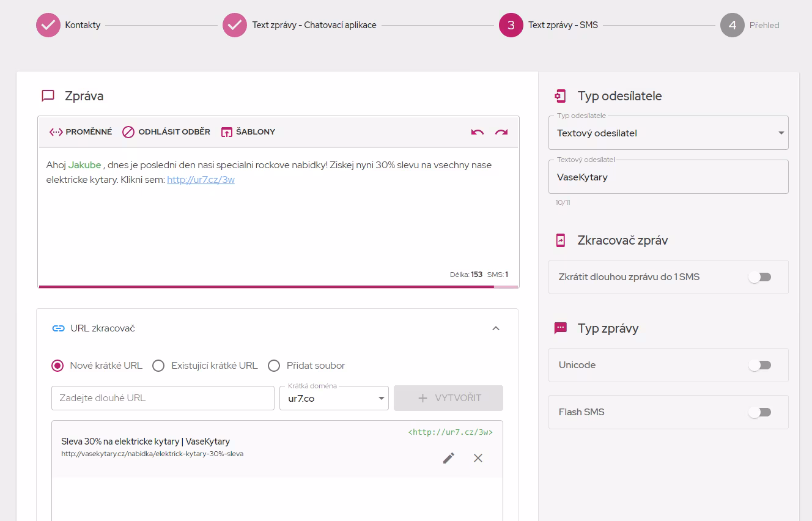Open the Typ odesílatele dropdown

[x=668, y=133]
